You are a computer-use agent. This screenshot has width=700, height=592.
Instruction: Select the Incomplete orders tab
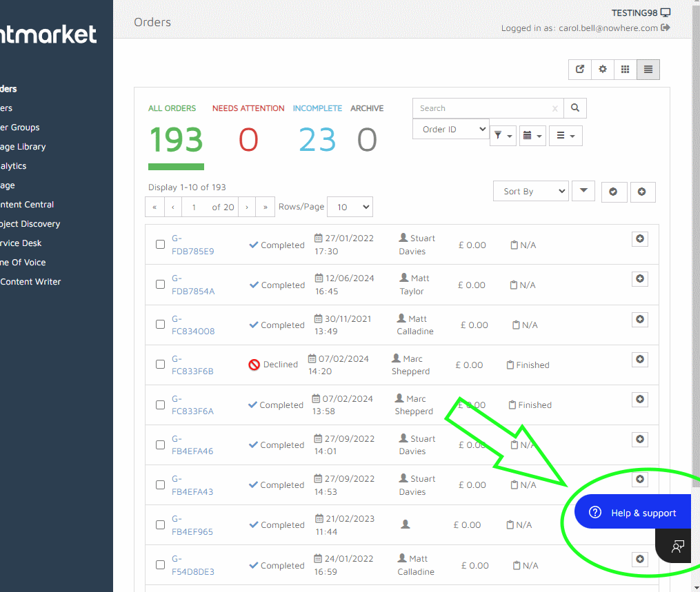pos(317,108)
